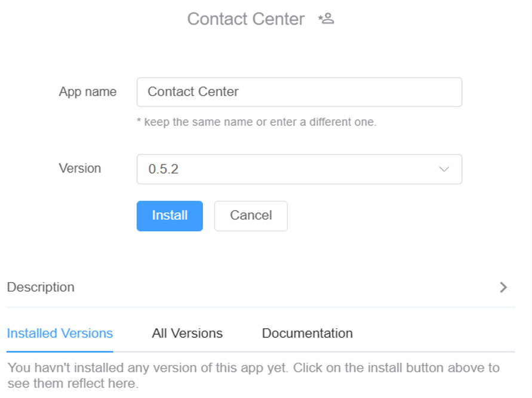The image size is (532, 398).
Task: Open the Version dropdown showing 0.5.2
Action: coord(299,169)
